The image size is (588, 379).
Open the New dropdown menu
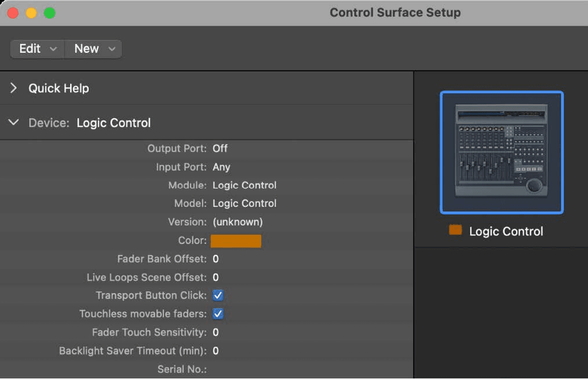[93, 49]
